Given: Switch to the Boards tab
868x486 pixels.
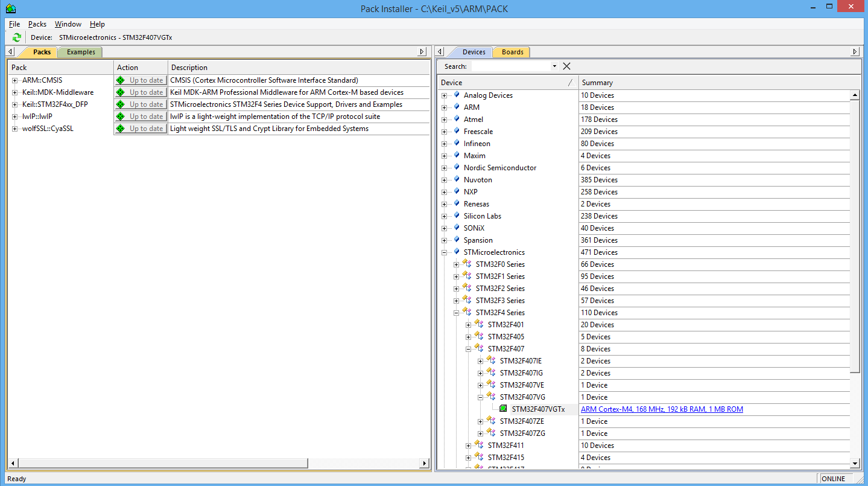Looking at the screenshot, I should click(512, 52).
